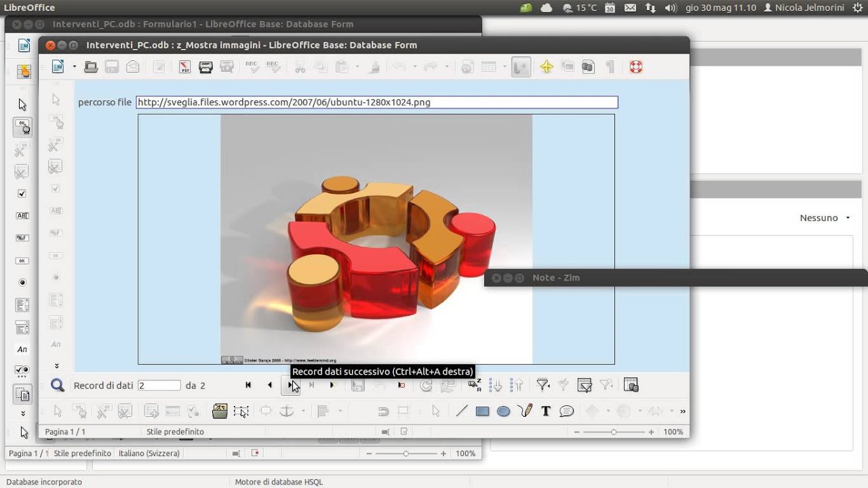Screen dimensions: 868x488
Task: Sort records using the Sort icon
Action: click(475, 385)
